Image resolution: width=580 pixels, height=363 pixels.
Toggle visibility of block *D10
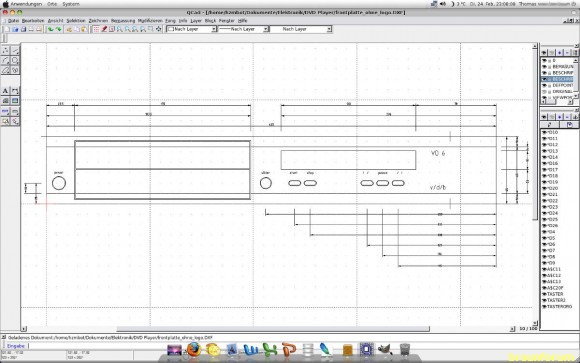(x=544, y=132)
